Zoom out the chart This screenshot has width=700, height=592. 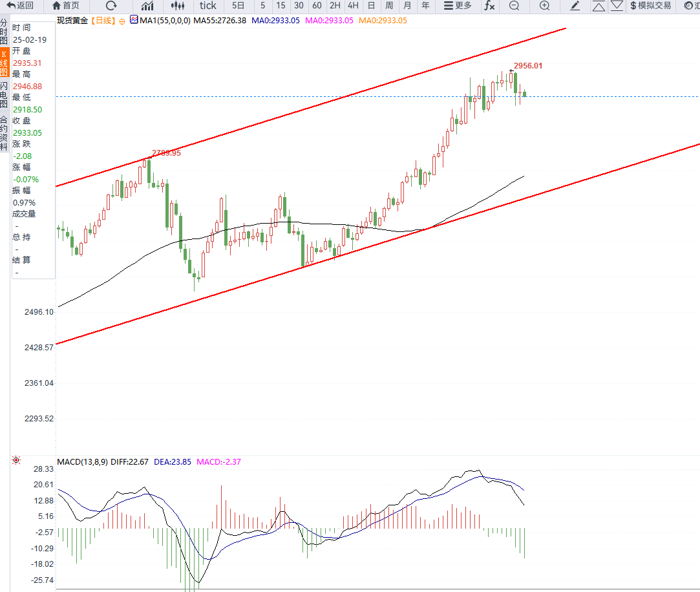[x=514, y=6]
